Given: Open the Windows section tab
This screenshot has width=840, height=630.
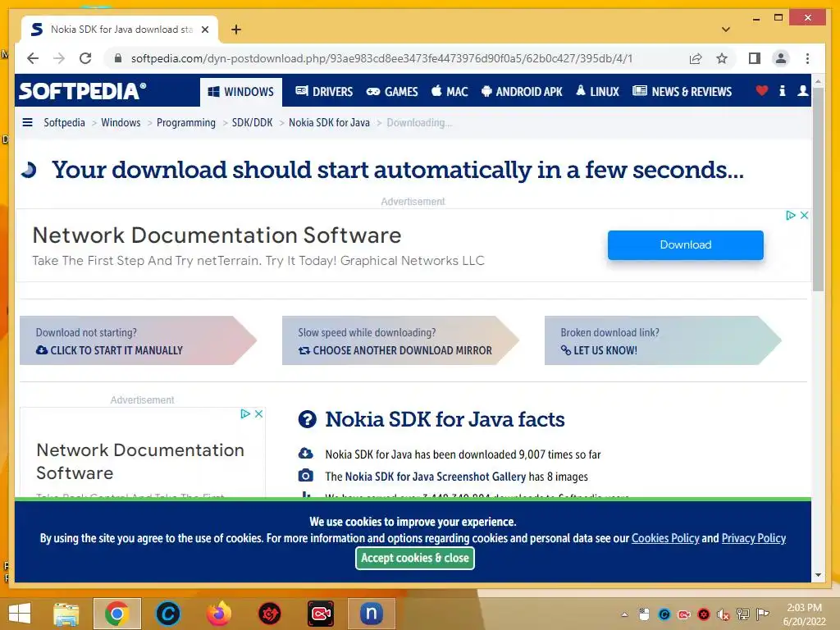Looking at the screenshot, I should point(241,92).
